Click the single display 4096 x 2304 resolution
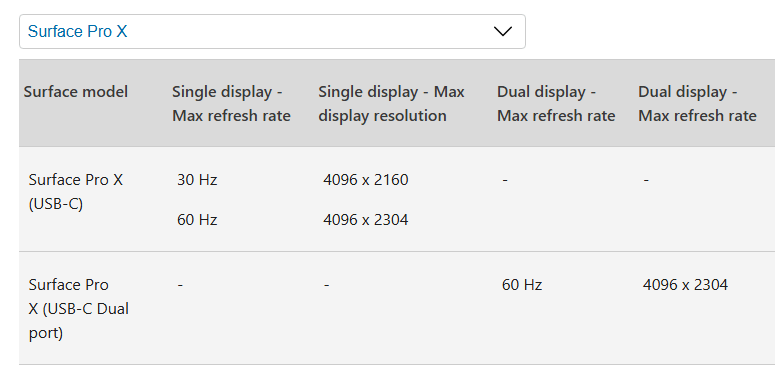The width and height of the screenshot is (778, 375). 366,219
